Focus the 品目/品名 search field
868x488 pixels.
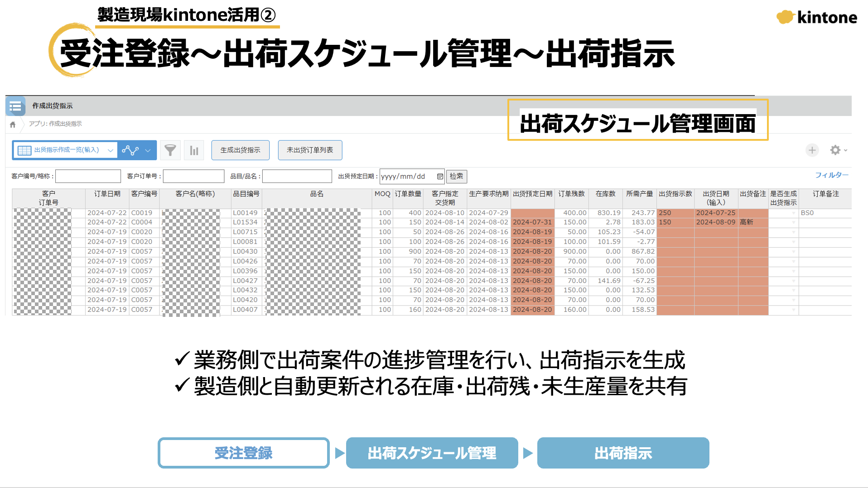click(297, 177)
